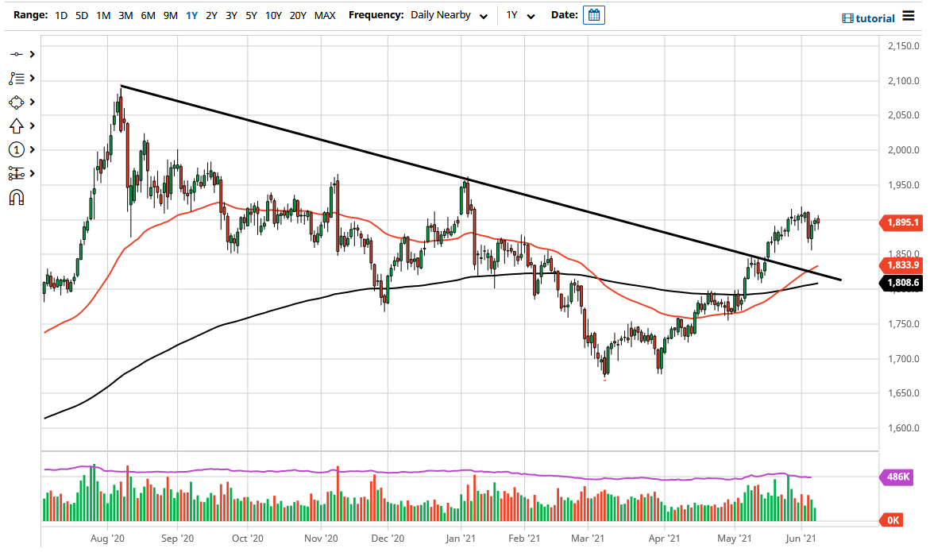Open the tutorial link

[x=868, y=18]
